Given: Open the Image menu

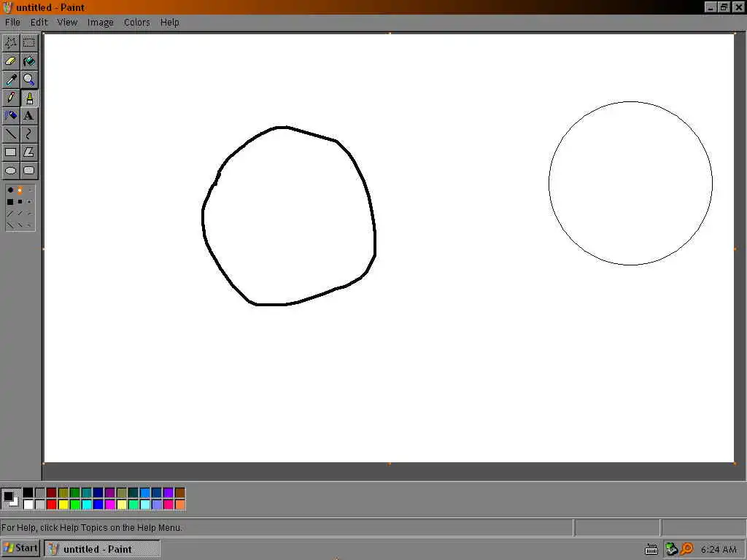Looking at the screenshot, I should point(101,23).
